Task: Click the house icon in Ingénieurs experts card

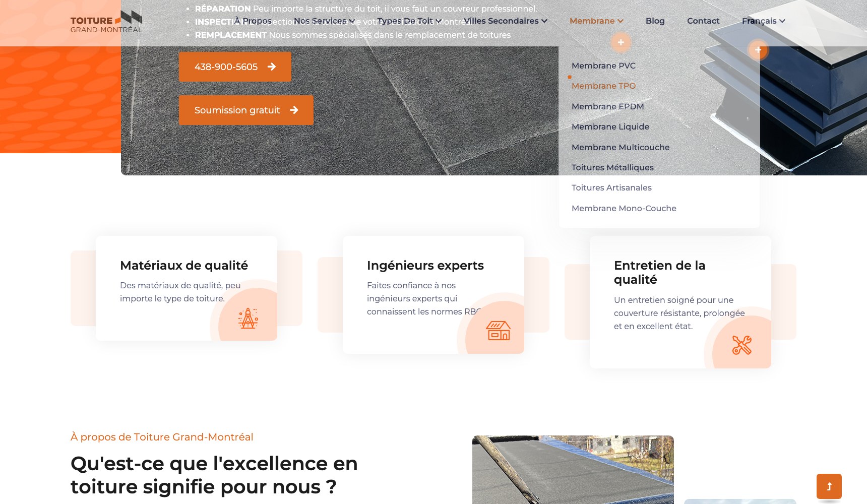Action: (498, 331)
